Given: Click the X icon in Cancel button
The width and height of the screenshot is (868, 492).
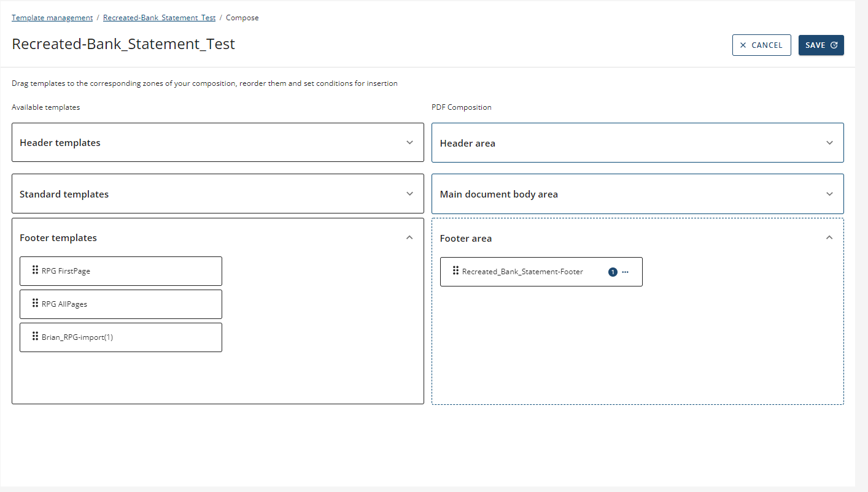Looking at the screenshot, I should [x=743, y=45].
